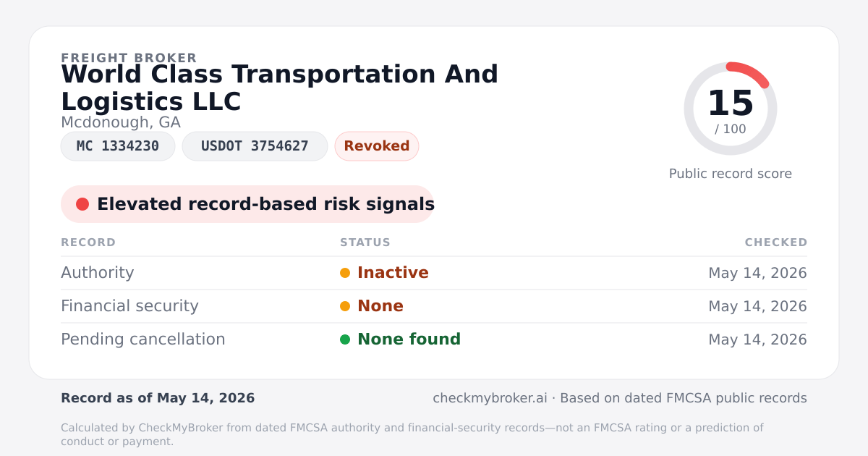Viewport: 868px width, 456px height.
Task: Click the orange Financial security status dot
Action: 345,306
